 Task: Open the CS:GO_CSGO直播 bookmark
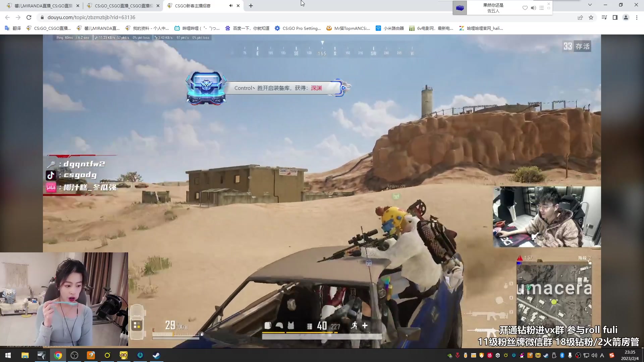coord(49,28)
